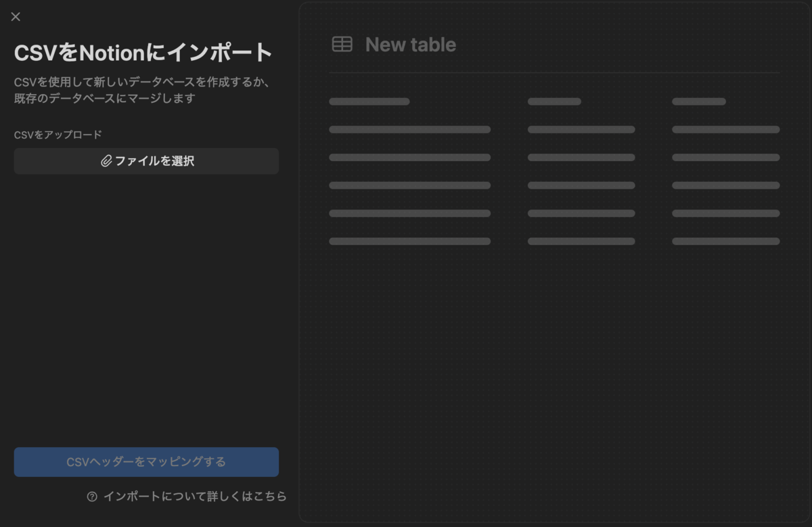Viewport: 812px width, 527px height.
Task: Click the CSVをNotionにインポート heading
Action: (x=143, y=52)
